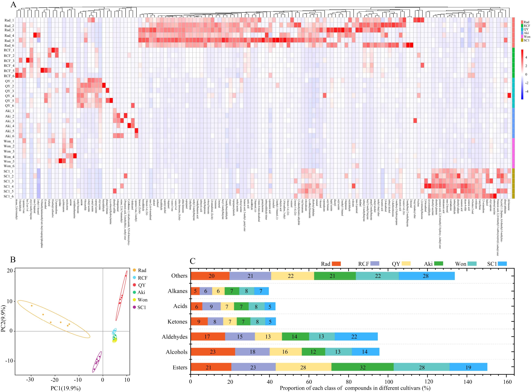
Task: Select the Rad_1 row label
Action: [x=9, y=20]
